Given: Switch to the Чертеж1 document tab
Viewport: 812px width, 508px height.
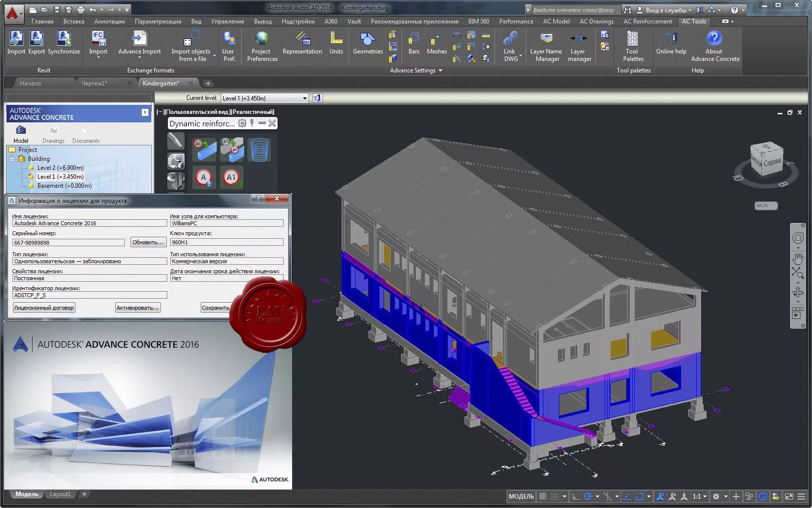Looking at the screenshot, I should click(95, 83).
